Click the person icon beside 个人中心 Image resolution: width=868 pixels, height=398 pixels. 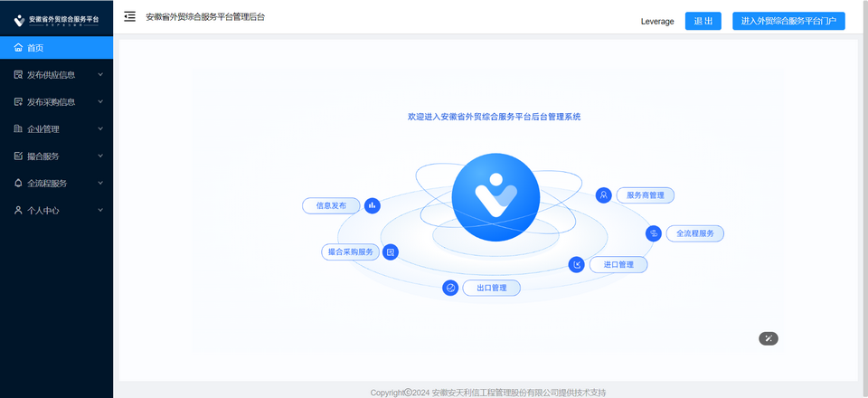click(x=18, y=211)
